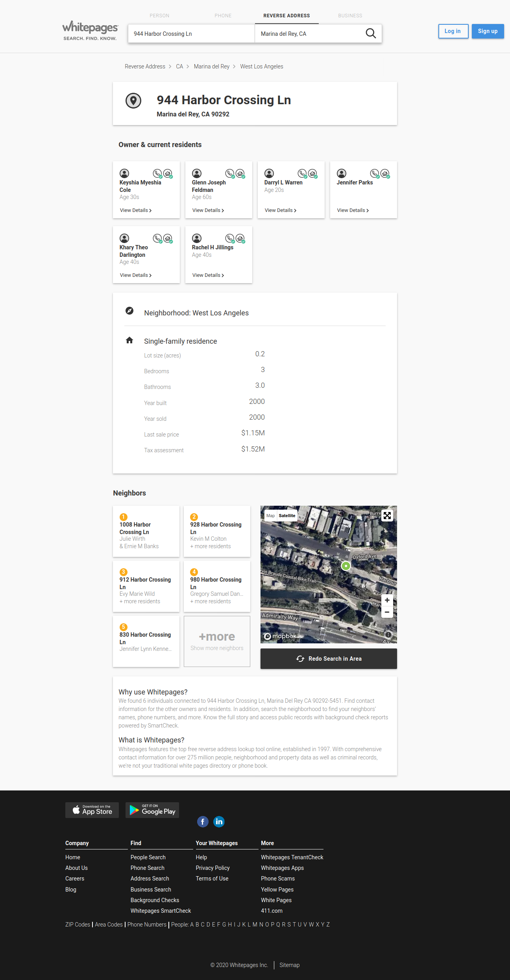Click the search magnifier icon
510x980 pixels.
[371, 33]
